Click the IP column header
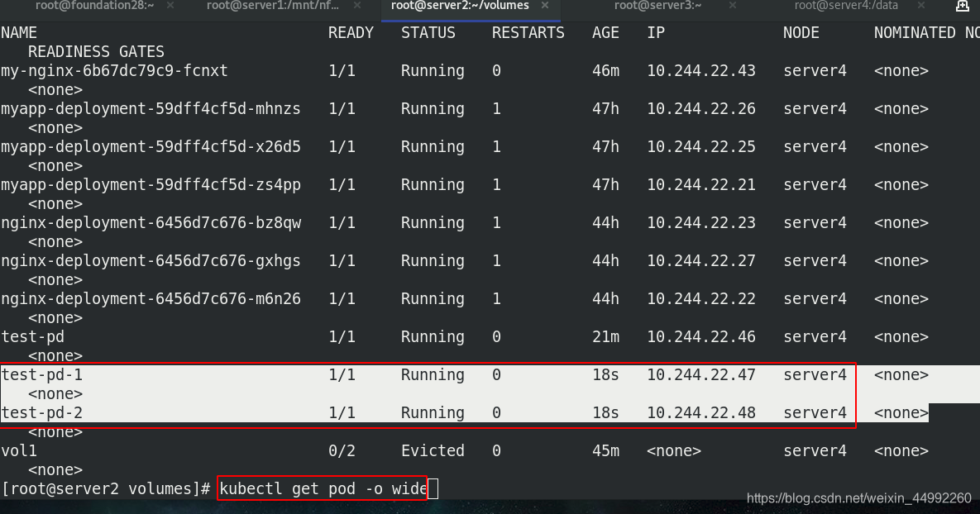Image resolution: width=980 pixels, height=514 pixels. point(656,32)
